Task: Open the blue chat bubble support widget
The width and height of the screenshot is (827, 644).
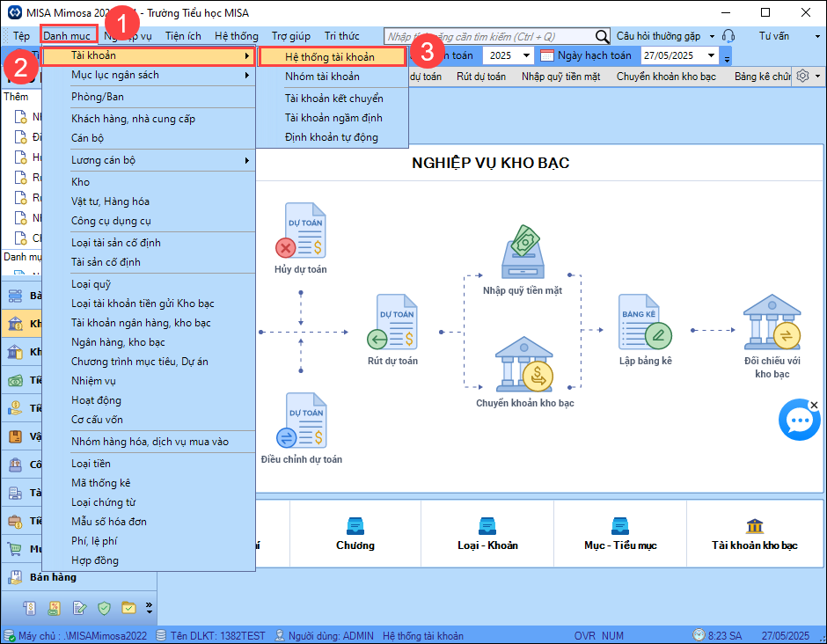Action: [x=799, y=420]
